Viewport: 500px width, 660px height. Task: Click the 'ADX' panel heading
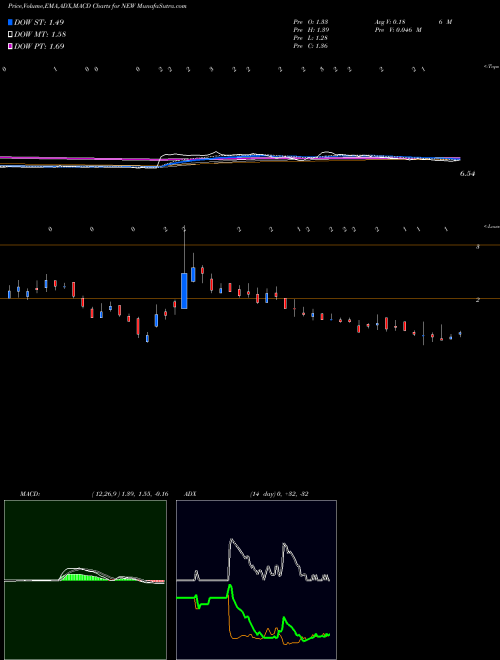(x=190, y=494)
